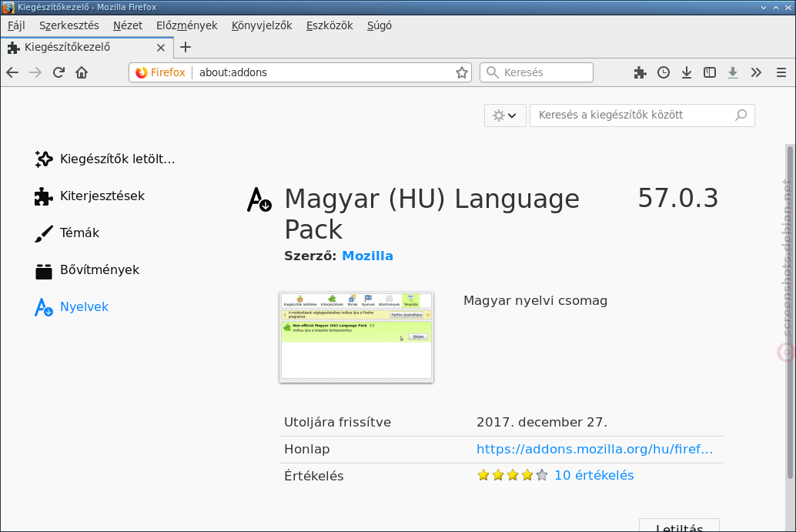Click the Honlap label
796x532 pixels.
[307, 450]
